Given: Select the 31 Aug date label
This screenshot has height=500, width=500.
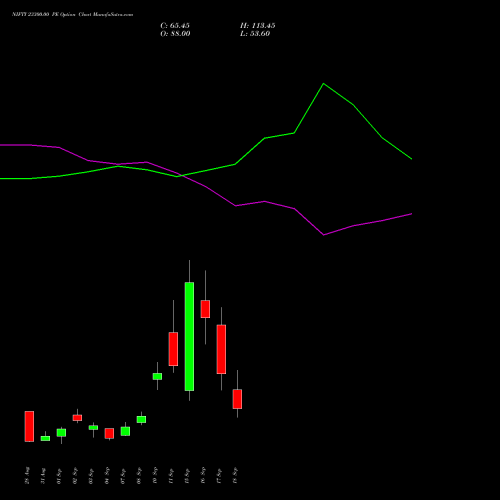Looking at the screenshot, I should pos(43,476).
